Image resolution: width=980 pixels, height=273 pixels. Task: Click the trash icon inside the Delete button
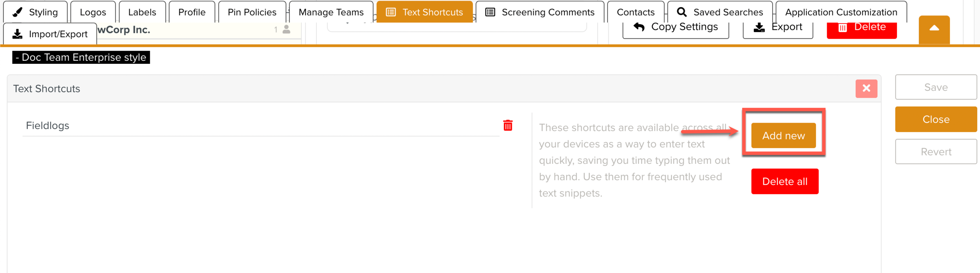(841, 26)
